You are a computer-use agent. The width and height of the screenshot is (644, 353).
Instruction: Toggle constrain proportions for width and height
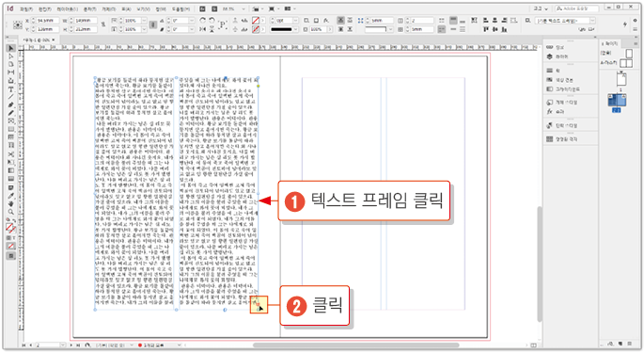point(103,24)
